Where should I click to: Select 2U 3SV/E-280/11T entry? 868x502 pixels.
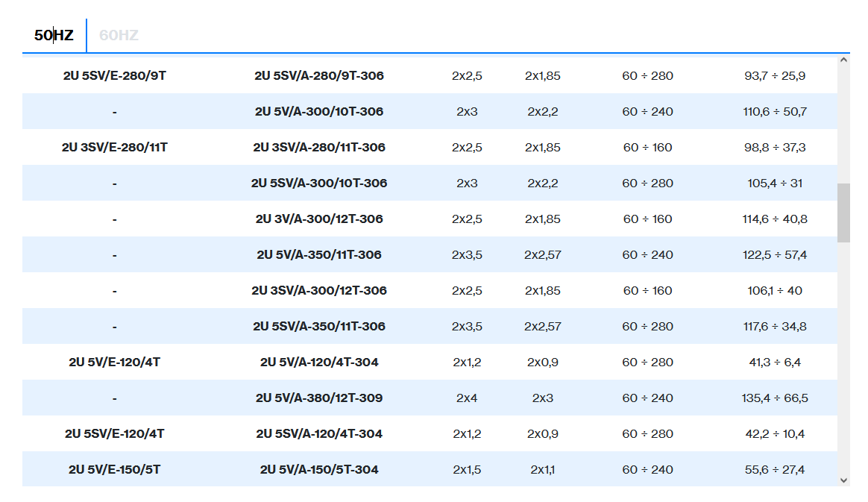115,148
